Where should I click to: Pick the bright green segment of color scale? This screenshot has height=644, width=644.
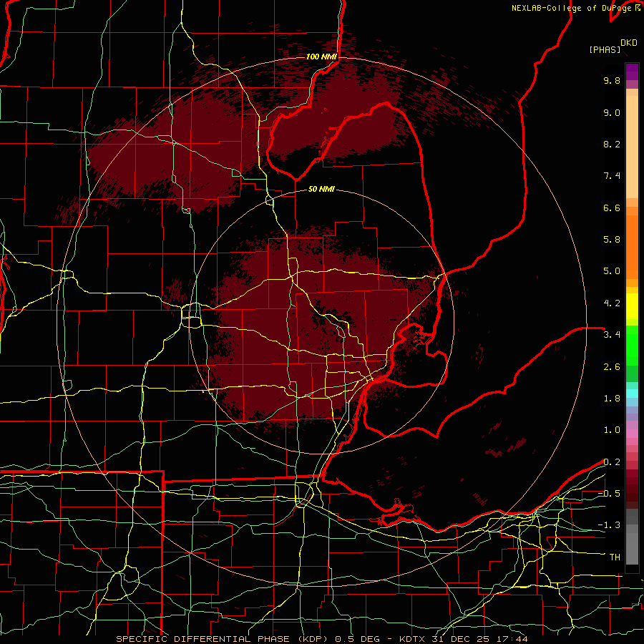click(632, 346)
